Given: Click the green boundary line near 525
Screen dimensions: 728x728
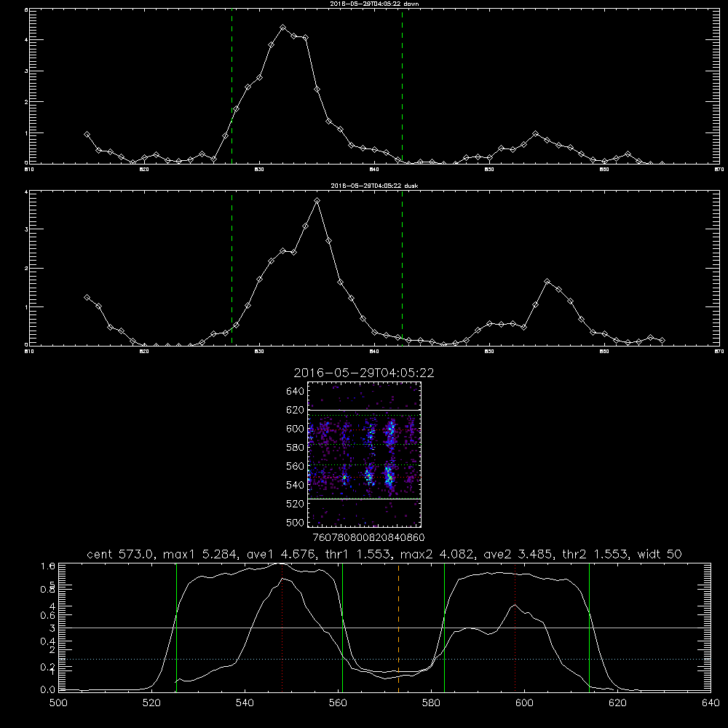Looking at the screenshot, I should [176, 627].
